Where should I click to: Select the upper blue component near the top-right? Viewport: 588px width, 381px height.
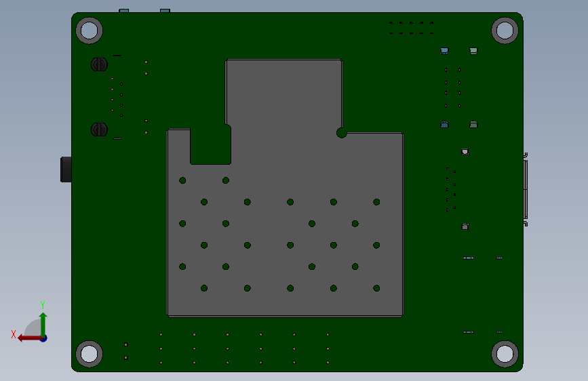(444, 51)
